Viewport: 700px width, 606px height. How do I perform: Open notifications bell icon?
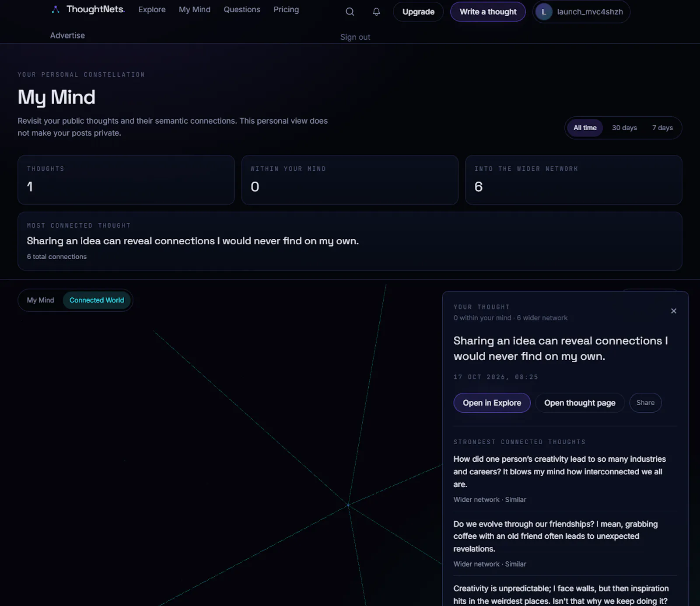[376, 12]
